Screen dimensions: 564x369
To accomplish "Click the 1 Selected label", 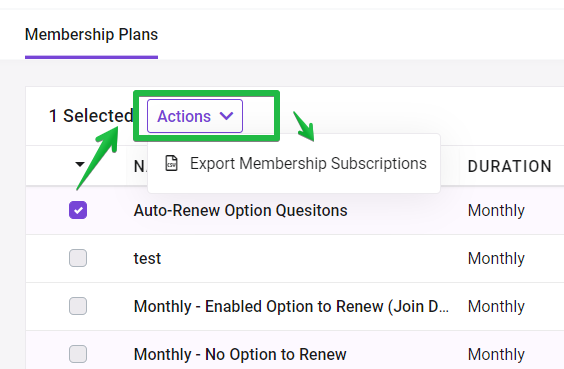I will click(91, 116).
